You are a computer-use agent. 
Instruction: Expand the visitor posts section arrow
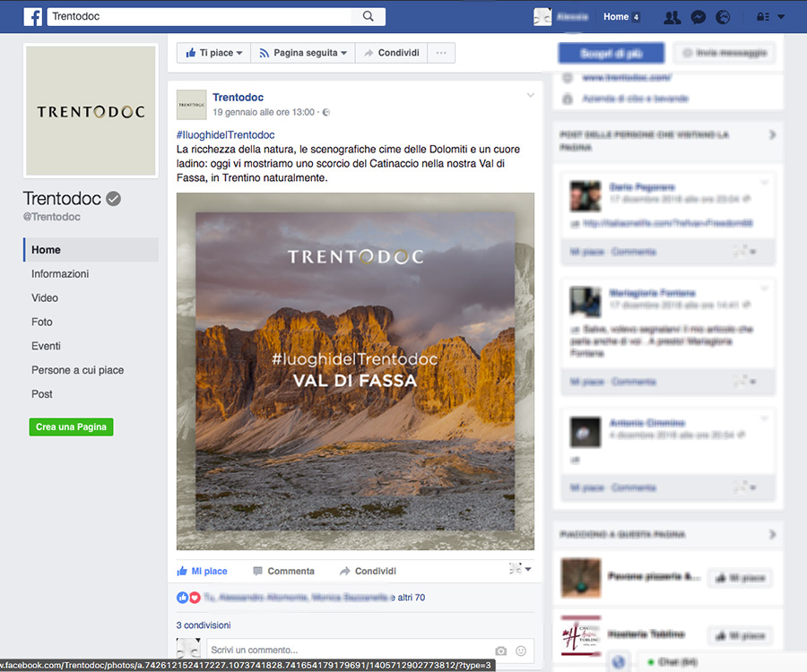pos(772,134)
